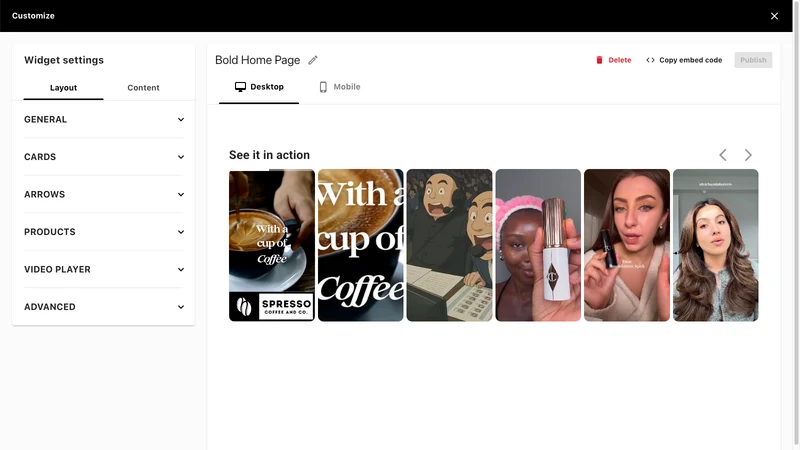Screen dimensions: 800x450
Task: Click the Widget settings heading
Action: (x=64, y=60)
